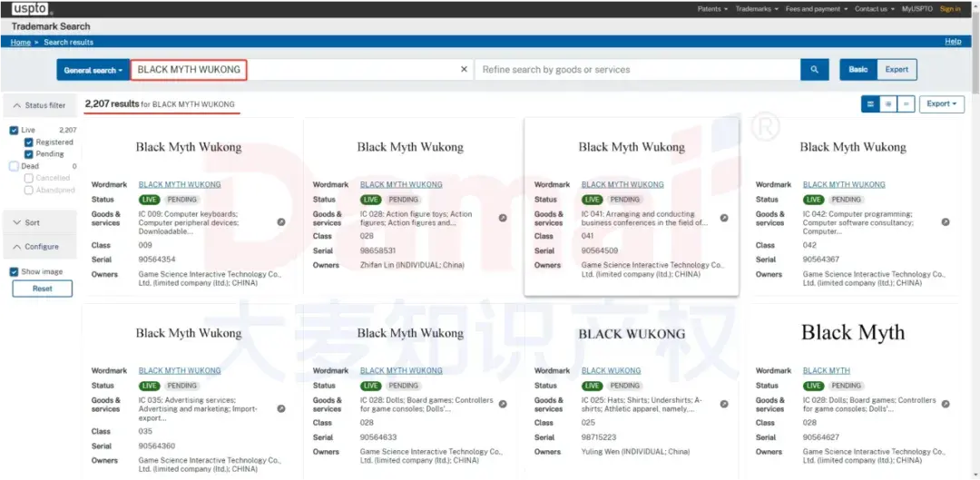This screenshot has width=980, height=480.
Task: Select Basic search mode
Action: (858, 69)
